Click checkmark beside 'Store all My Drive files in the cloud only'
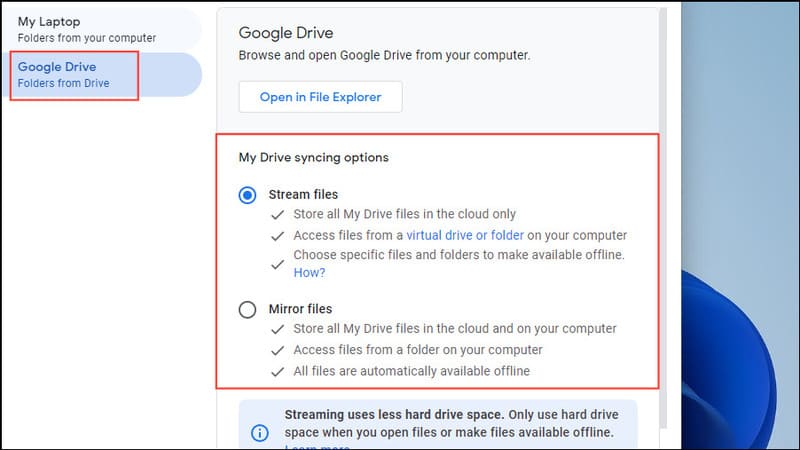 click(x=278, y=215)
